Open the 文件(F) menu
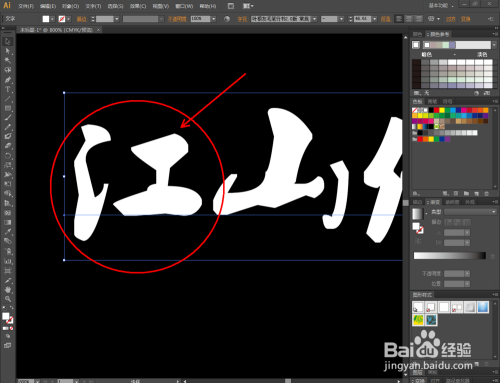 pos(26,6)
